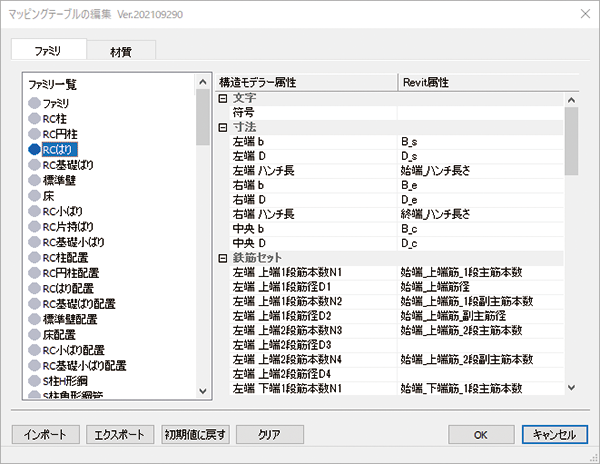
Task: Edit the Revit attribute for 符号
Action: tap(480, 113)
